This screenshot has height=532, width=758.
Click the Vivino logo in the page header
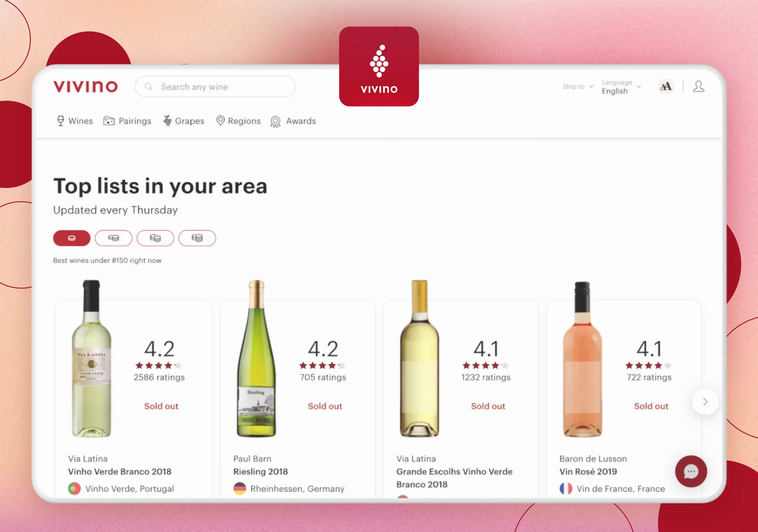coord(86,86)
